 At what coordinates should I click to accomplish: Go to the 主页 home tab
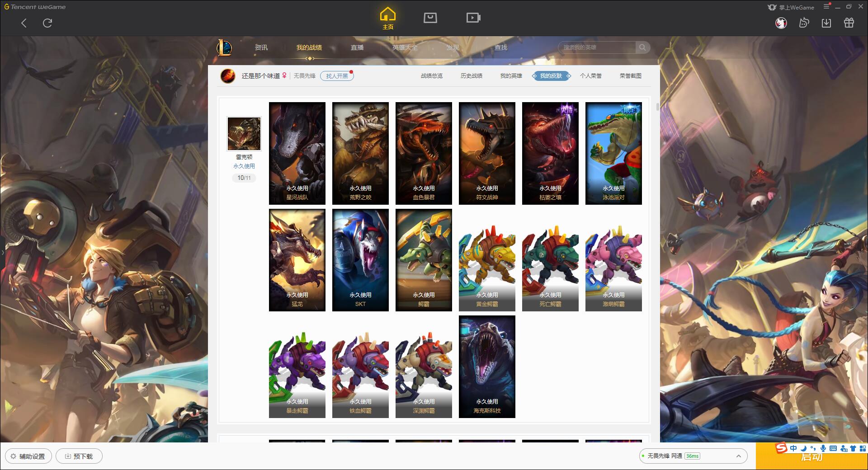pos(388,19)
